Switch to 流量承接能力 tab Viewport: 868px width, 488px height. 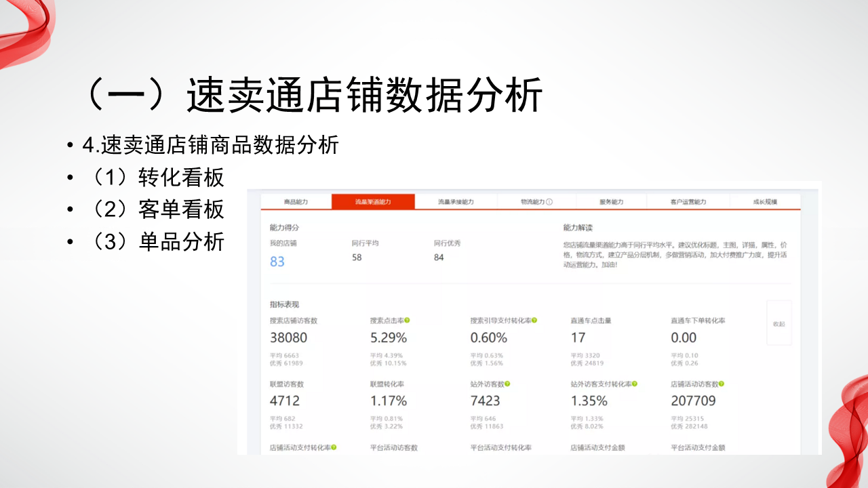click(x=456, y=202)
